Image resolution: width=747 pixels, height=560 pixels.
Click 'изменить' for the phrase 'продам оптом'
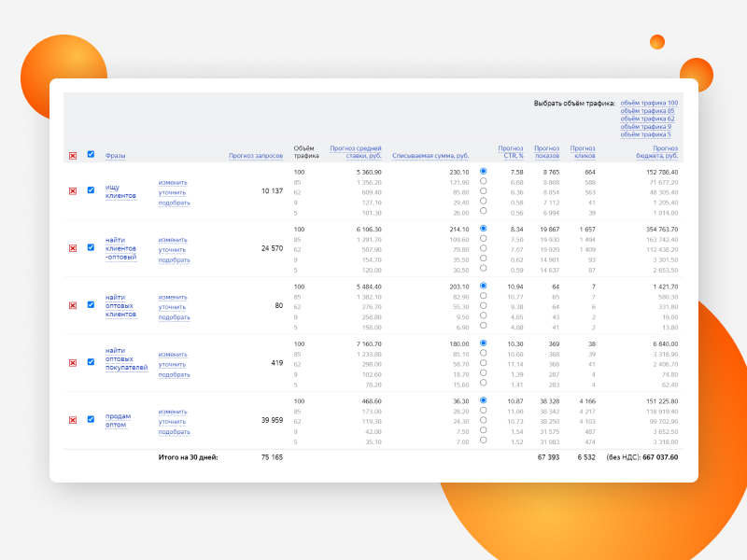point(173,412)
